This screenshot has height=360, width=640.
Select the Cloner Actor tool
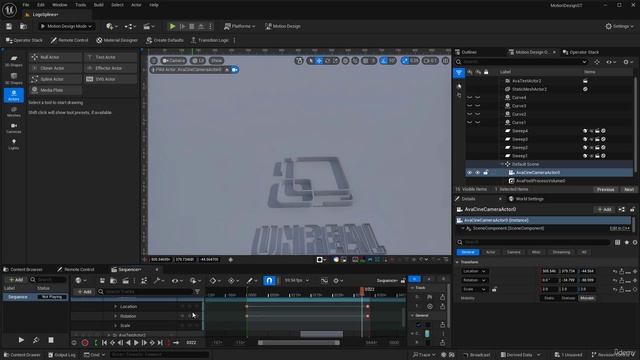coord(55,68)
